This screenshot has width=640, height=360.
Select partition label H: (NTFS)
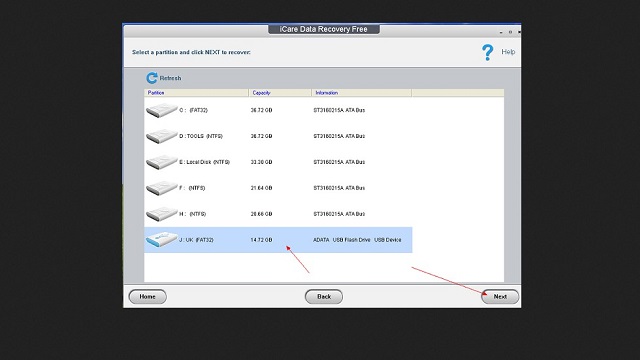click(193, 214)
